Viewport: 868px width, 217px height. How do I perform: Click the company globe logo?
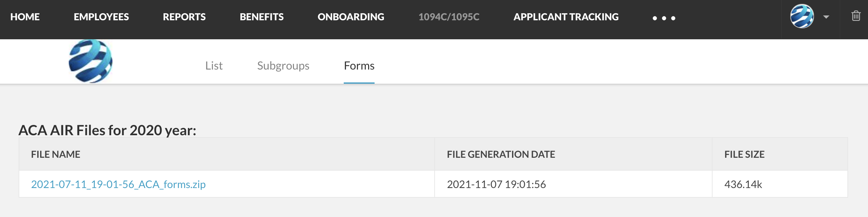point(90,61)
